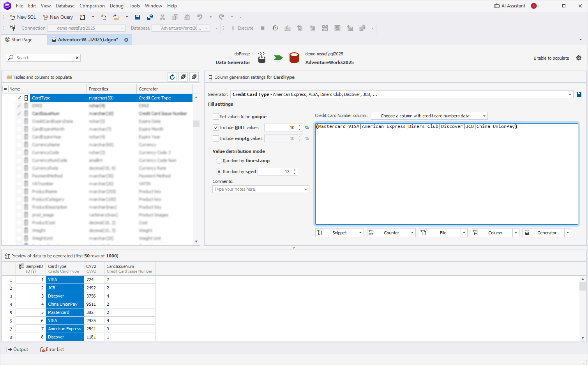The image size is (588, 365).
Task: Click the New Query button
Action: tap(58, 17)
